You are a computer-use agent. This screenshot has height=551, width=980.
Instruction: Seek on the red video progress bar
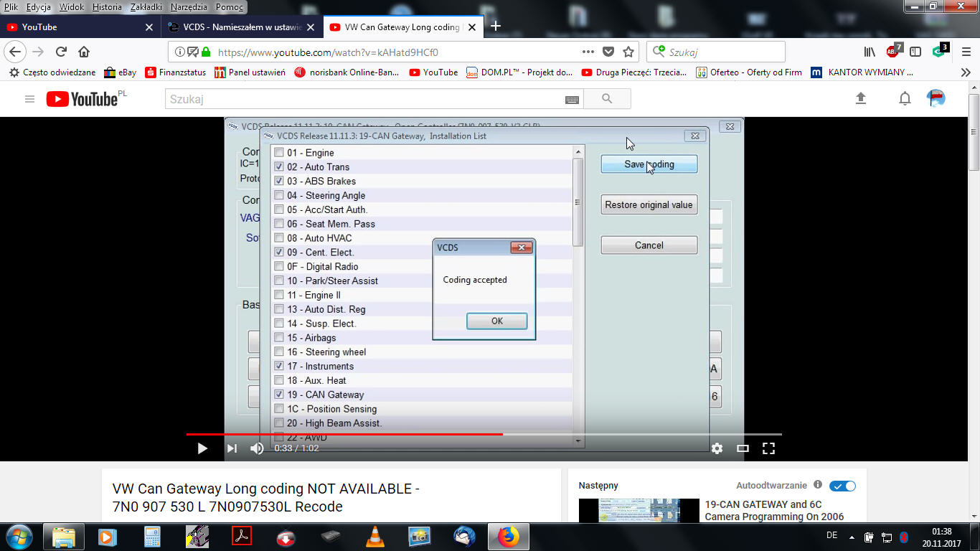[x=484, y=434]
